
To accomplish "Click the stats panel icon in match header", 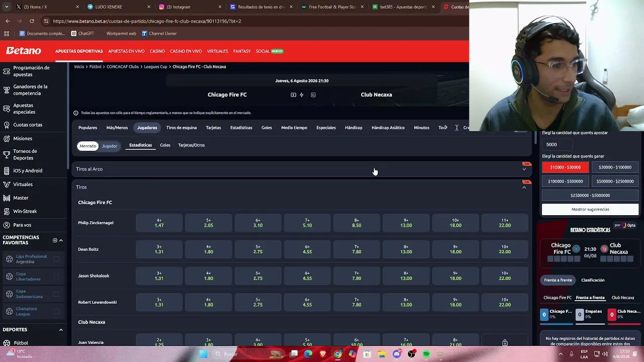I will [313, 95].
